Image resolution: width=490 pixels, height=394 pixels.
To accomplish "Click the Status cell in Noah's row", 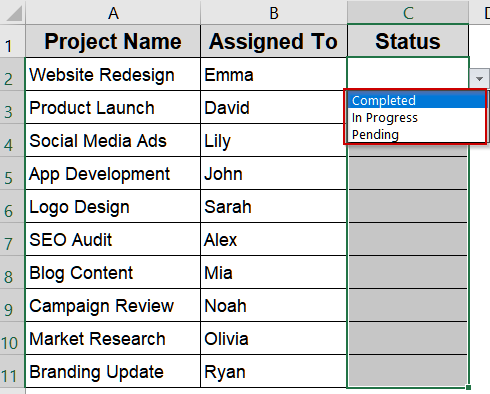I will point(408,305).
